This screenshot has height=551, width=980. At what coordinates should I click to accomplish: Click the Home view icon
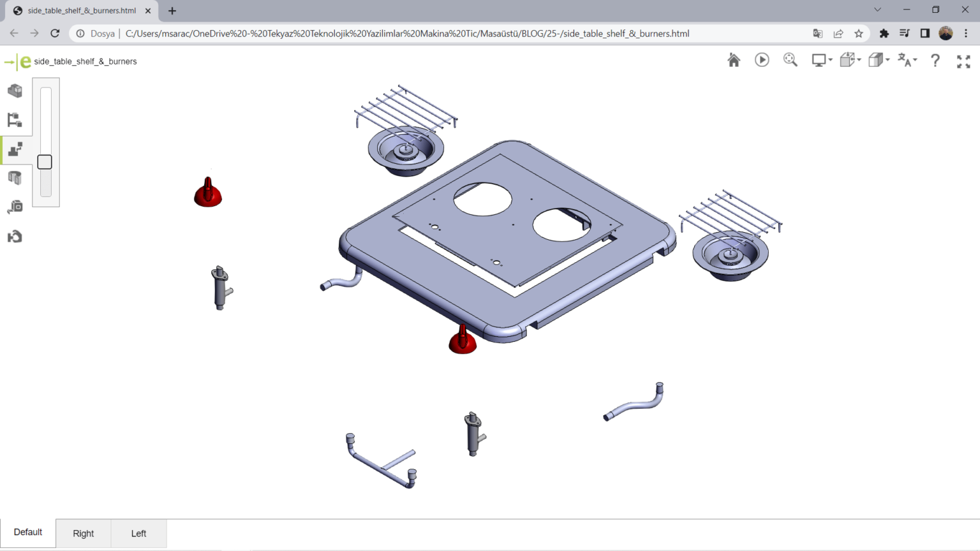pos(734,60)
